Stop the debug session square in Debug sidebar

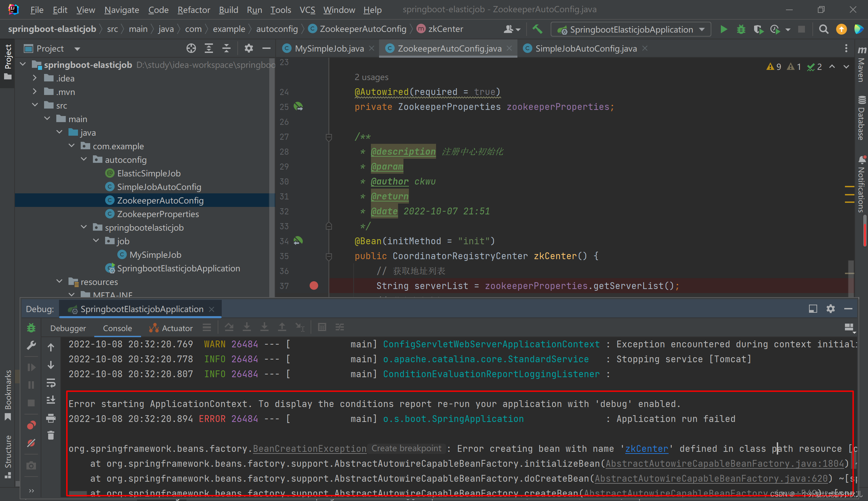[x=31, y=403]
